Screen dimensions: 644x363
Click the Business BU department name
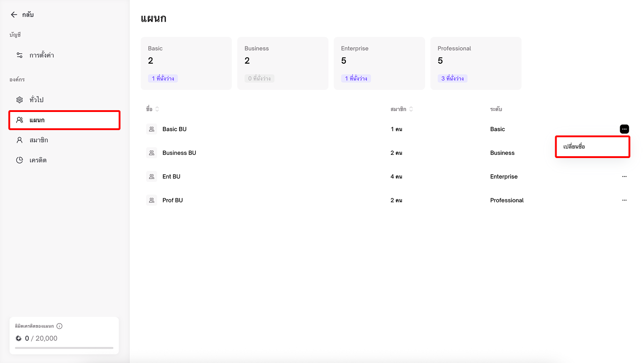point(179,153)
